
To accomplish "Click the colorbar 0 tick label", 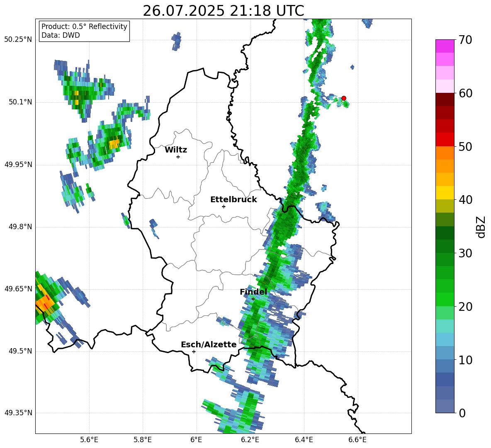I will pyautogui.click(x=462, y=413).
